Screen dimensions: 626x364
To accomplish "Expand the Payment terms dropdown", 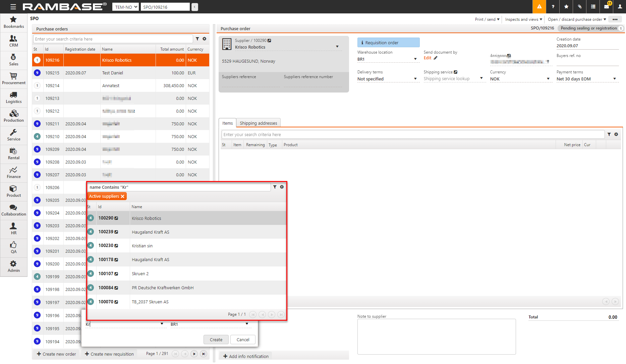I will tap(614, 79).
